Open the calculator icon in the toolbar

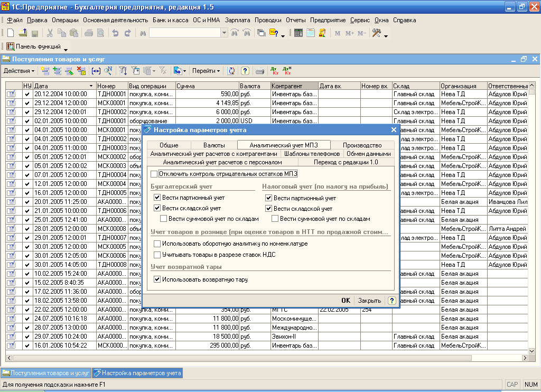coord(299,33)
